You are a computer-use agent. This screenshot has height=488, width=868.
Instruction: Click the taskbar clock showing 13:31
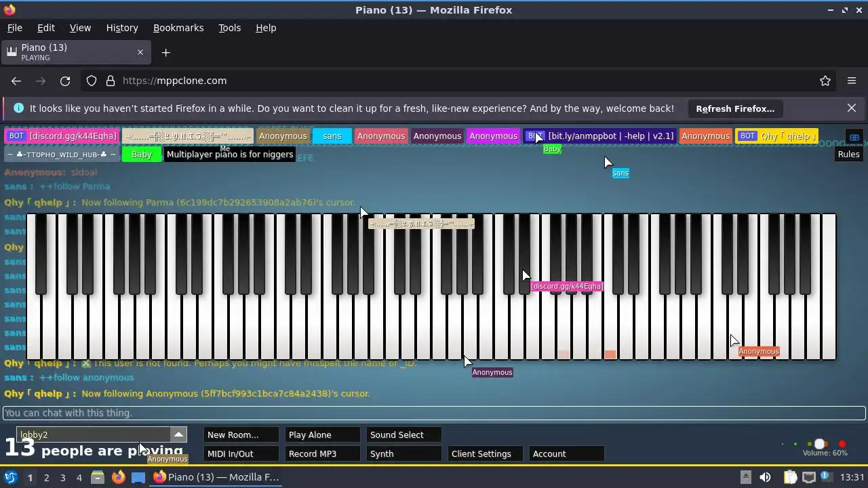[x=852, y=477]
